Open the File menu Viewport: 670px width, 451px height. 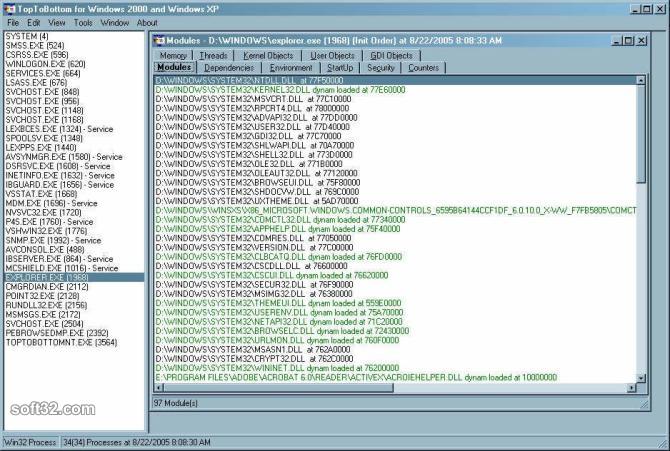13,23
